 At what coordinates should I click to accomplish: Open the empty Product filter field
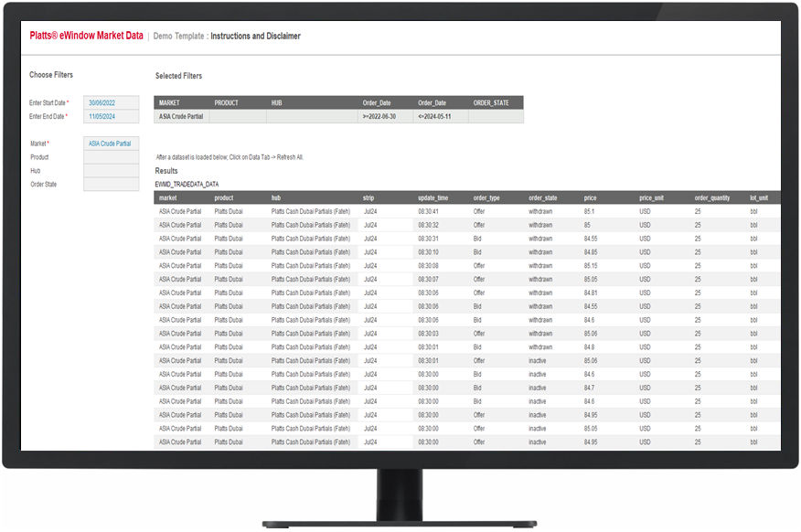click(x=111, y=157)
